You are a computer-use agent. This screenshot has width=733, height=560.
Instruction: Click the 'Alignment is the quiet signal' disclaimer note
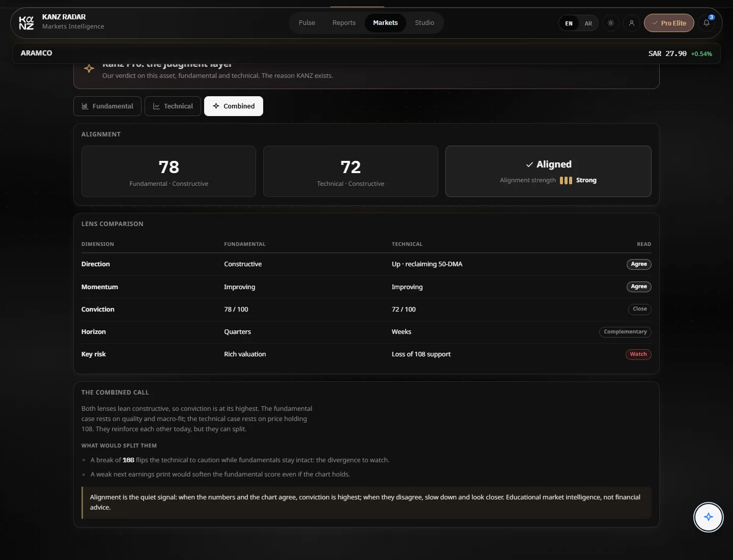366,502
